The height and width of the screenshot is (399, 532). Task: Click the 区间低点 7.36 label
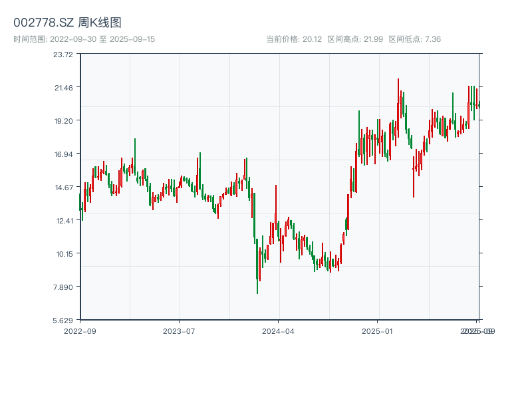click(415, 39)
